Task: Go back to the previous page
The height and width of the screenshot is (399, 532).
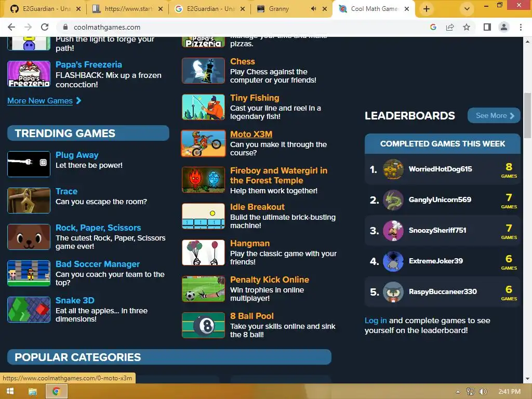Action: 11,27
